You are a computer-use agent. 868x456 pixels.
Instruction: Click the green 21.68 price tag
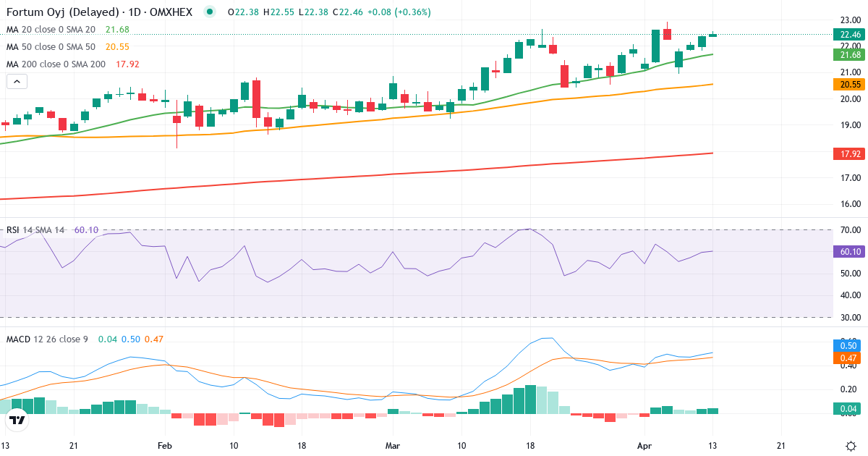point(848,55)
